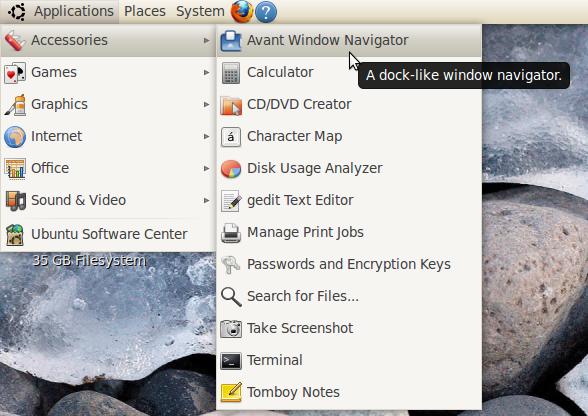The height and width of the screenshot is (416, 588).
Task: Select the Sound & Video category label
Action: tap(78, 200)
